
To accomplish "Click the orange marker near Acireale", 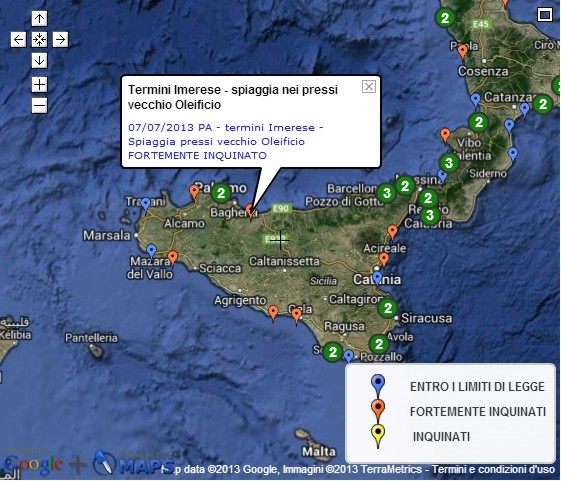I will tap(384, 259).
